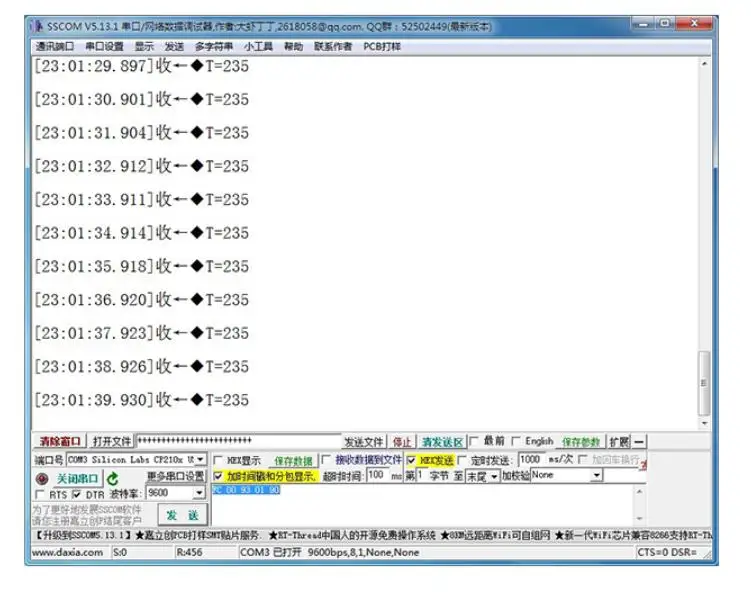Click the file path field filled with asterisks
The height and width of the screenshot is (594, 751).
coord(239,441)
